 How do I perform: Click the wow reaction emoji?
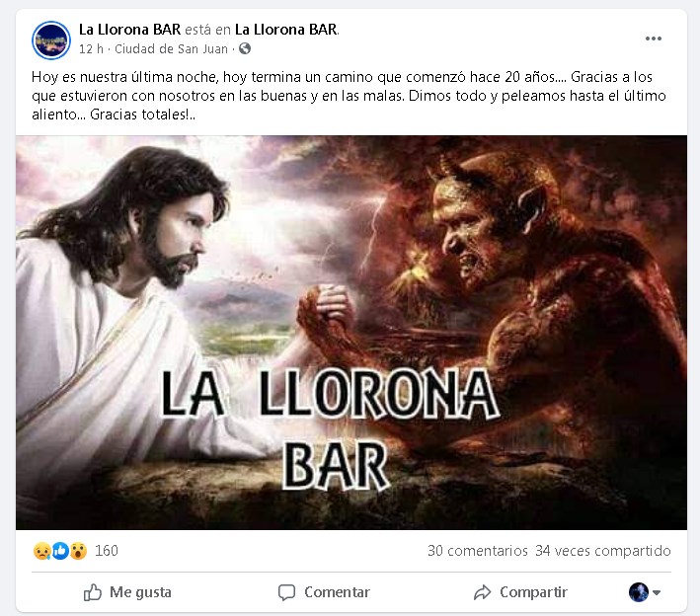(x=78, y=551)
